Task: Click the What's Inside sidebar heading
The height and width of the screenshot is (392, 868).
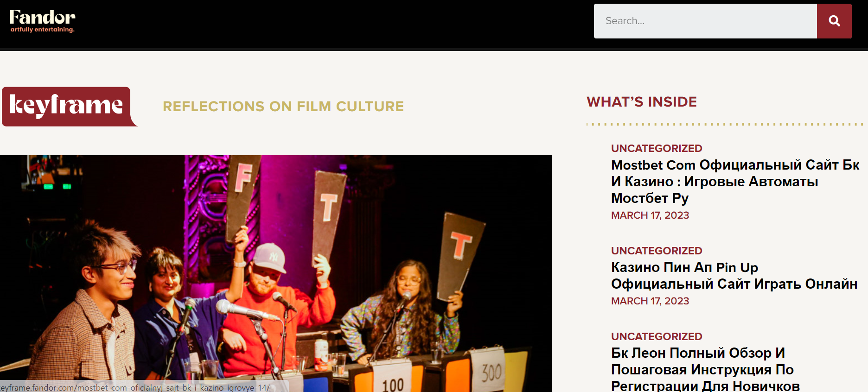Action: [642, 102]
